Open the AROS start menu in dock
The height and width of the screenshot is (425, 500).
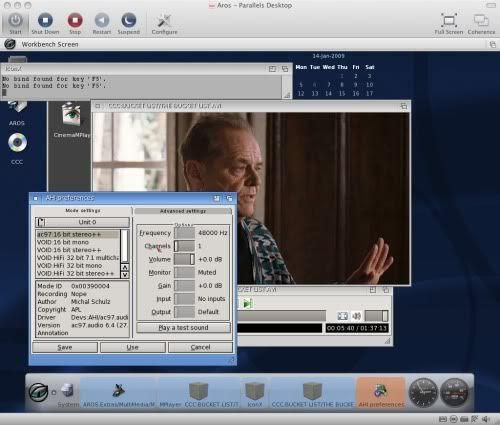coord(38,392)
